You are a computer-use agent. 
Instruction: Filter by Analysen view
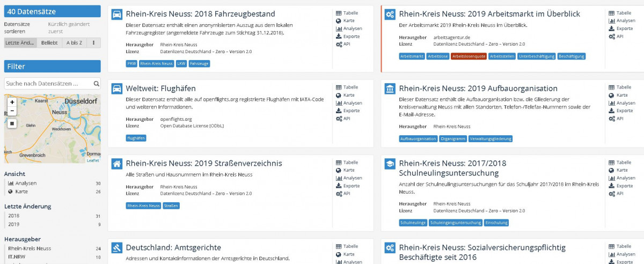click(x=26, y=184)
